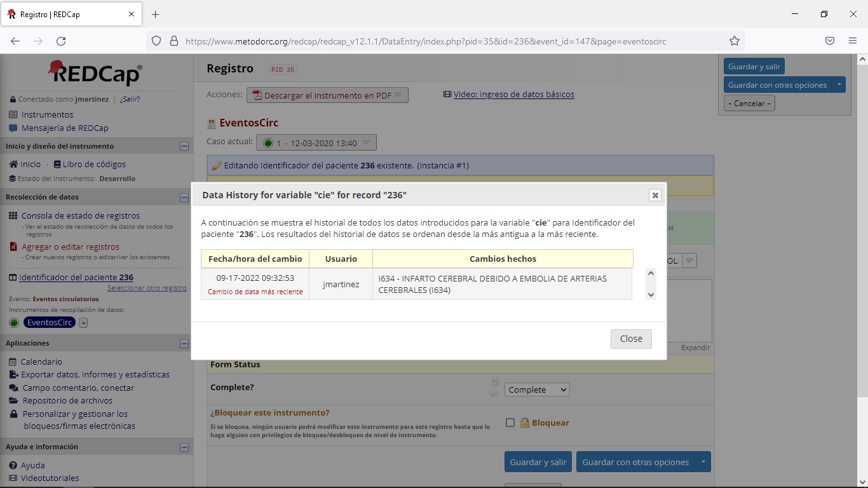Enable the Bloquear checkbox

pyautogui.click(x=510, y=422)
